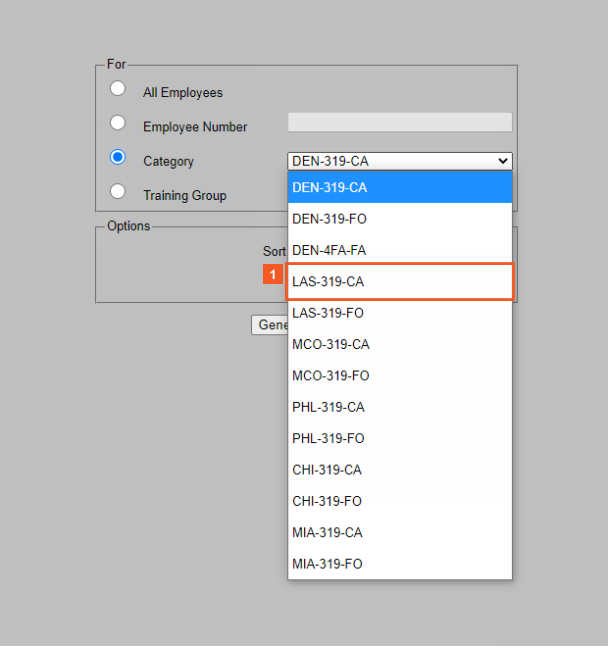This screenshot has height=647, width=608.
Task: Select the Employee Number radio button
Action: point(118,123)
